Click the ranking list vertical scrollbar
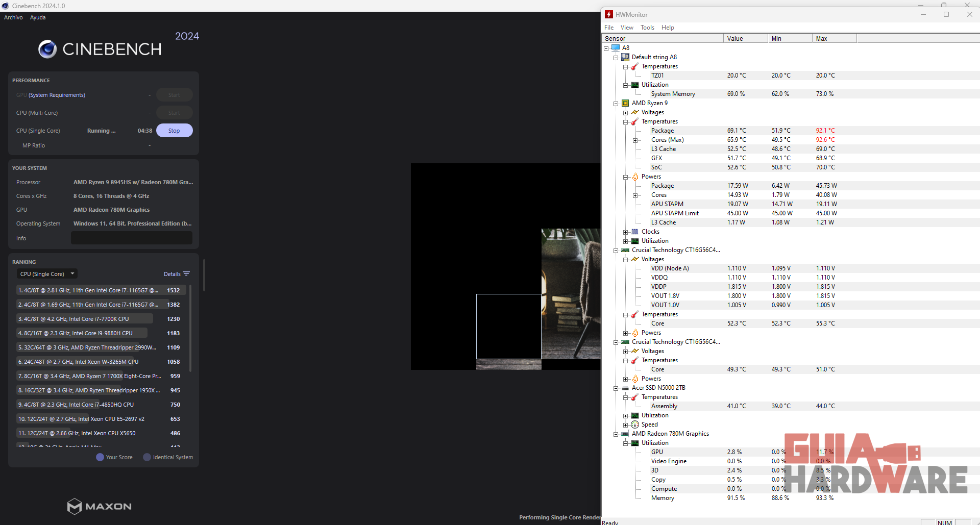 [x=190, y=328]
